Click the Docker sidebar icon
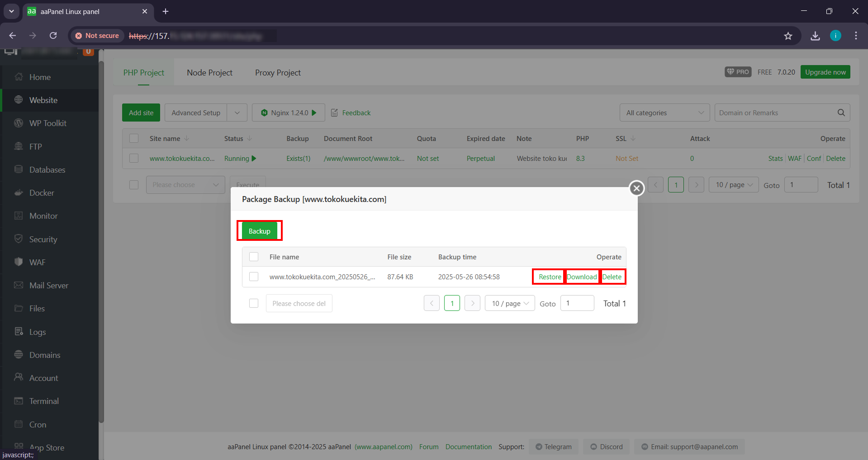 (x=19, y=193)
